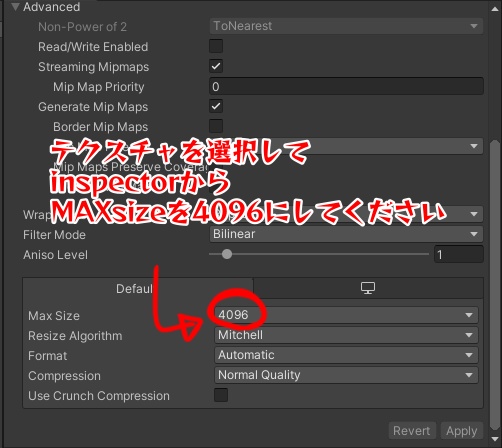Click the scrollbar down arrow

pyautogui.click(x=495, y=440)
